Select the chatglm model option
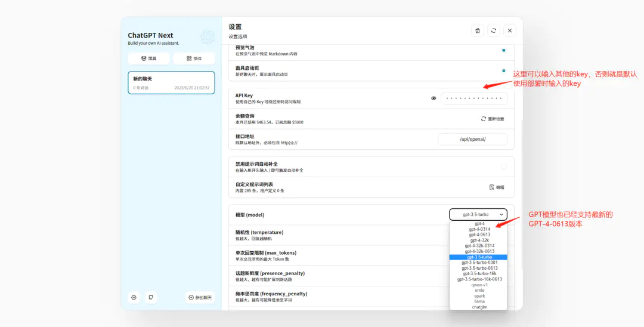The width and height of the screenshot is (644, 327). click(x=479, y=307)
